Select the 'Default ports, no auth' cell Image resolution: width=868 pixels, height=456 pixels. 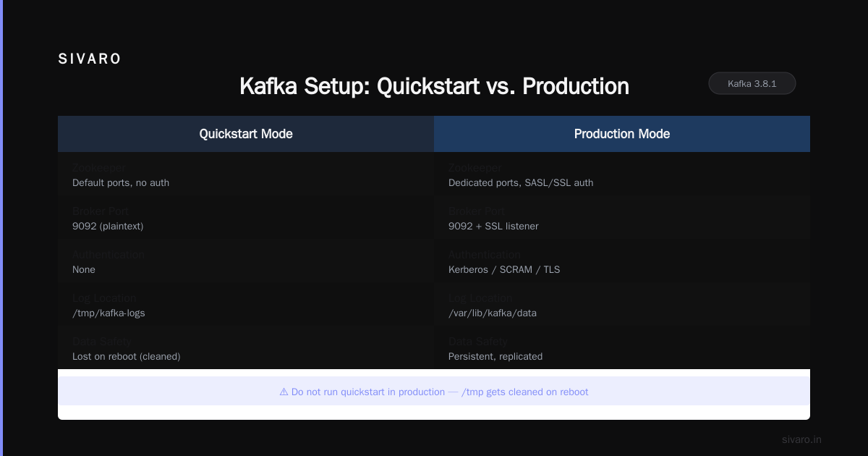pyautogui.click(x=121, y=182)
